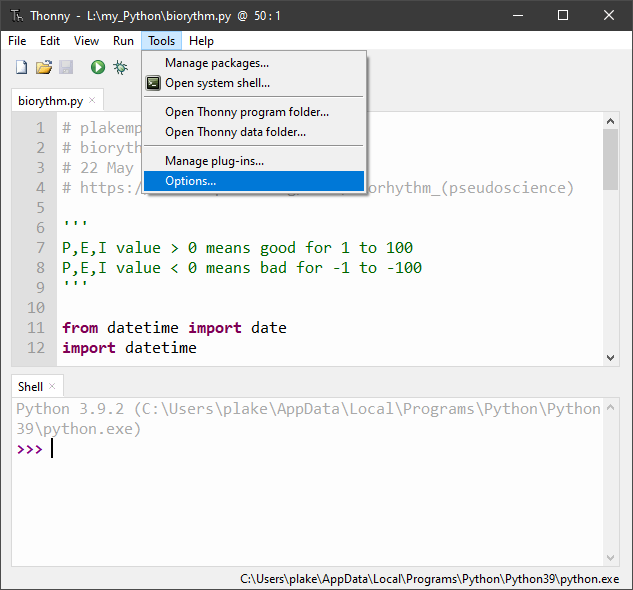Screen dimensions: 633x590
Task: Collapse the open Tools menu
Action: coord(161,41)
